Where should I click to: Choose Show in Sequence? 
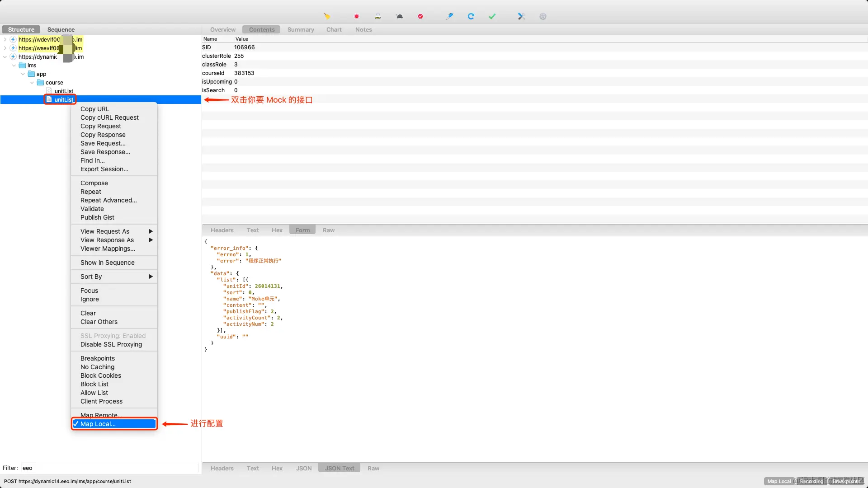pos(114,263)
